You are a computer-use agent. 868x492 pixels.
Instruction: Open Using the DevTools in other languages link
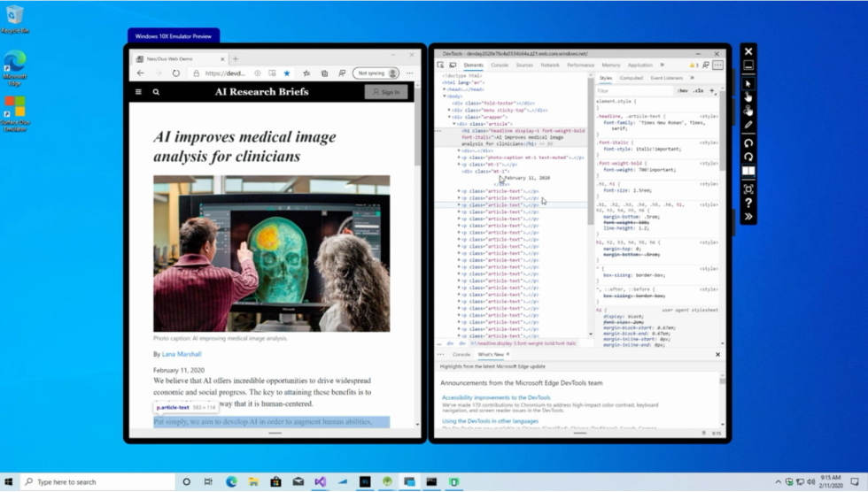click(x=490, y=420)
